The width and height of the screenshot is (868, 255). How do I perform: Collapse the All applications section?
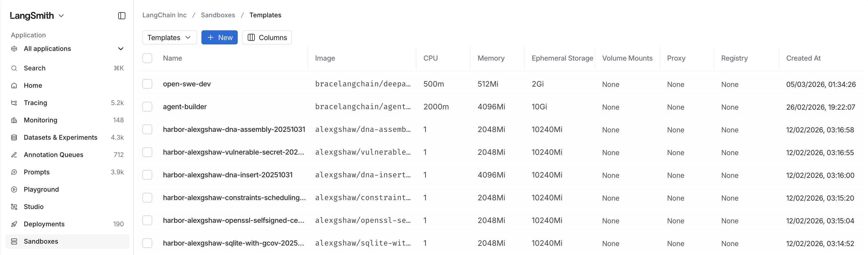[121, 48]
